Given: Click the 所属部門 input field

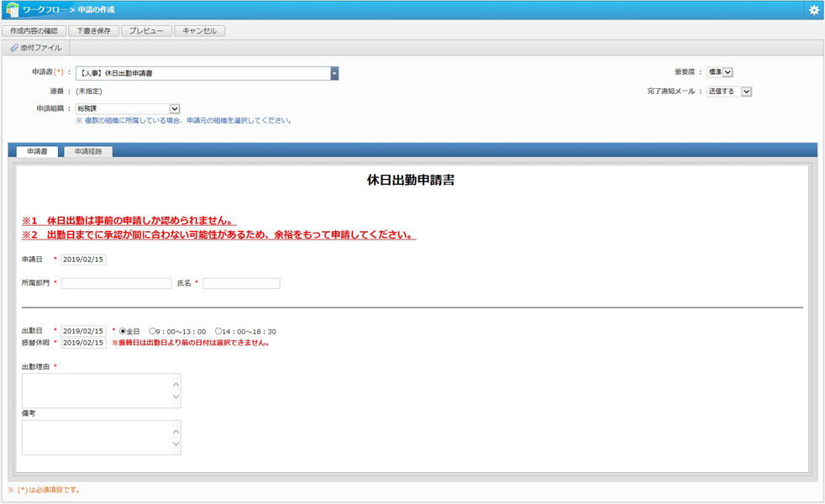Looking at the screenshot, I should point(116,284).
